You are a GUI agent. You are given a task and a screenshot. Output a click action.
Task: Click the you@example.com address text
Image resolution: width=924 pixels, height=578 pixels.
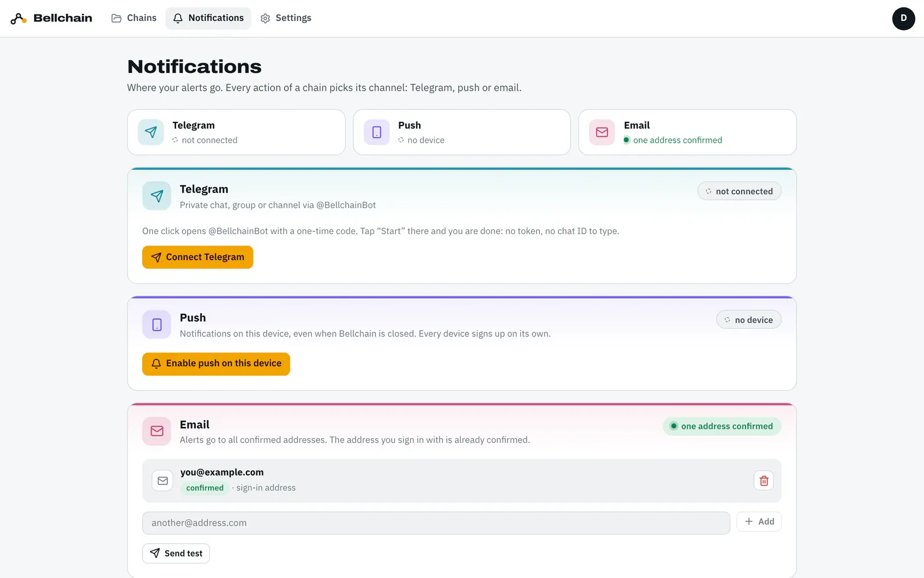coord(222,472)
